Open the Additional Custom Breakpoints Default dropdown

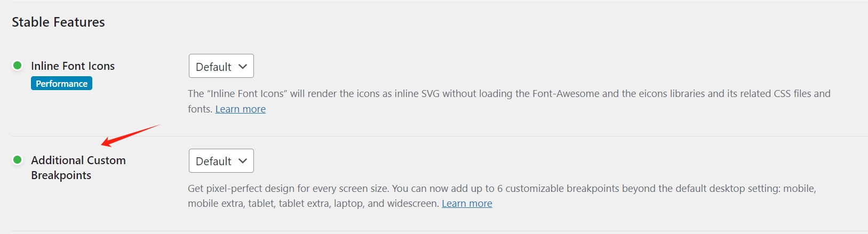(x=221, y=160)
